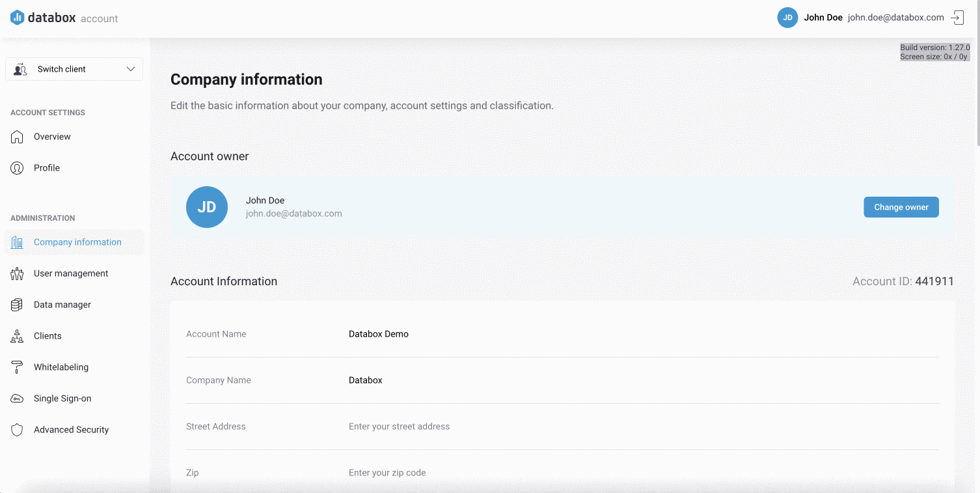This screenshot has height=493, width=980.
Task: Open Profile via its avatar icon
Action: tap(17, 167)
